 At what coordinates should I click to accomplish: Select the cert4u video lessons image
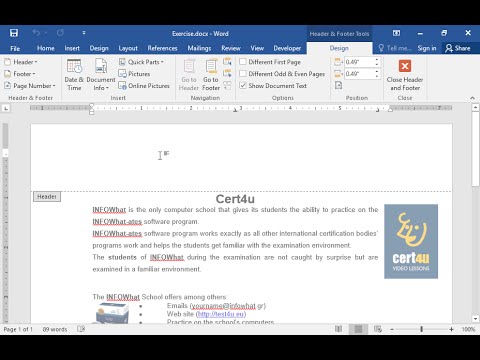tap(411, 241)
